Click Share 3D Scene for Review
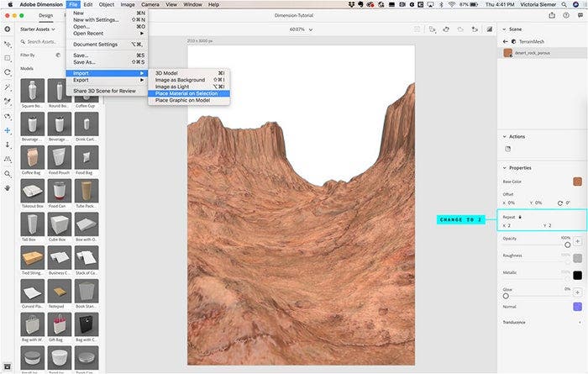Image resolution: width=588 pixels, height=374 pixels. click(108, 91)
